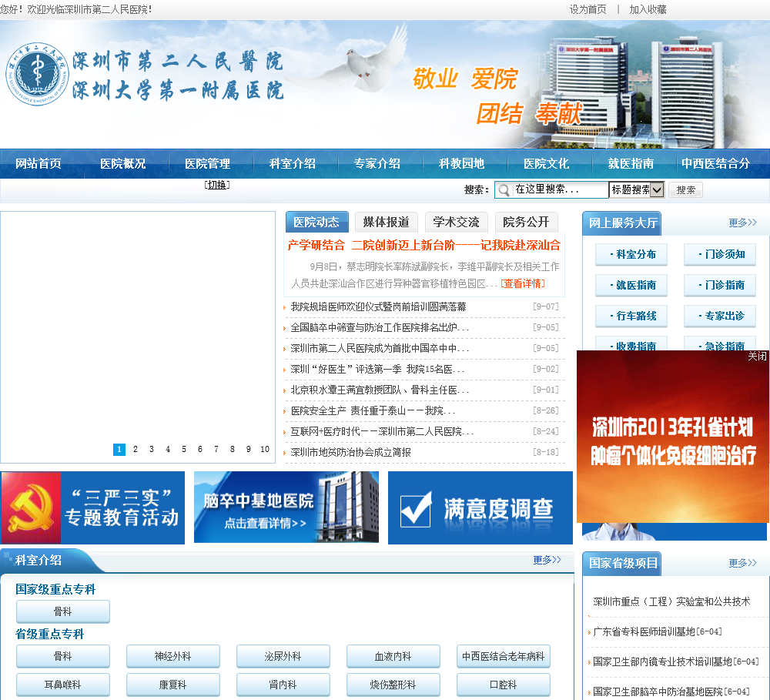Image resolution: width=770 pixels, height=700 pixels.
Task: Open news 深圳“好医生”评选第一季
Action: tap(377, 370)
